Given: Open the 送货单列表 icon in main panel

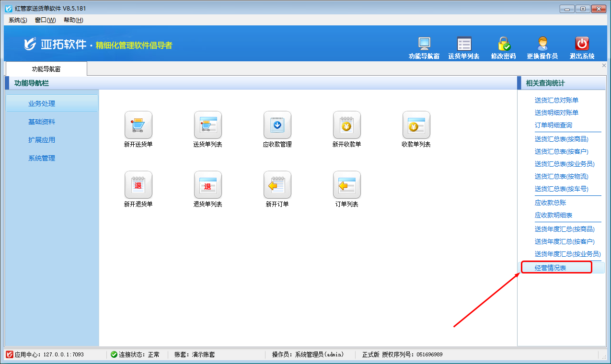Looking at the screenshot, I should 208,125.
